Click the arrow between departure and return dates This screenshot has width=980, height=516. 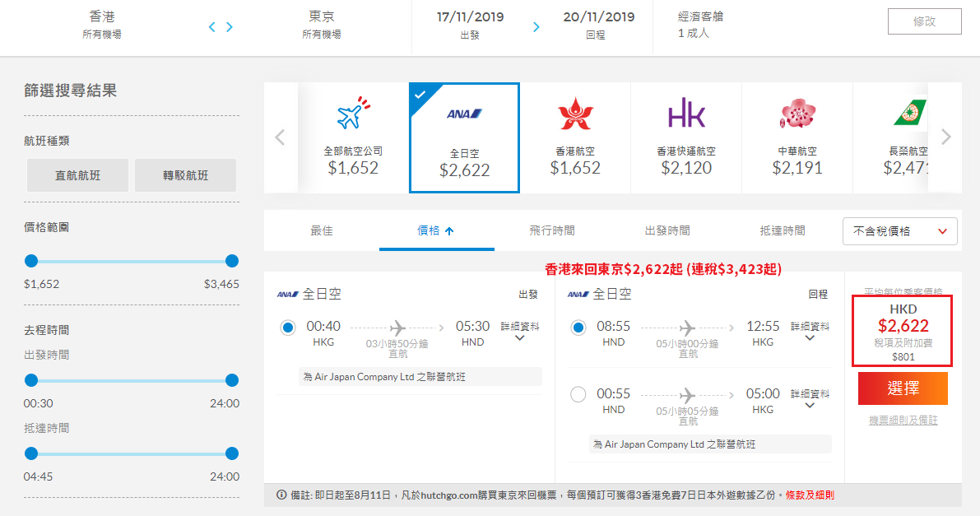pos(536,27)
